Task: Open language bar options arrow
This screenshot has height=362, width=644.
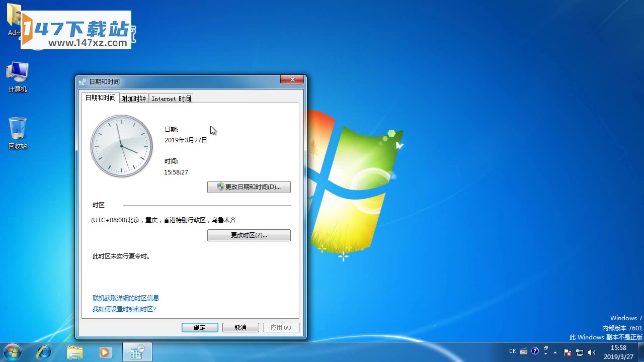Action: [x=546, y=354]
